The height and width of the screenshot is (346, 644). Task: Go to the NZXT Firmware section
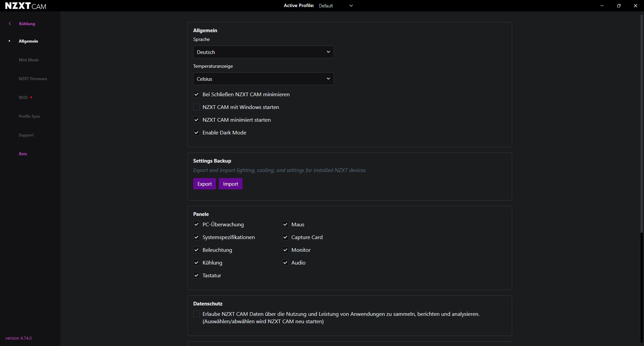pos(33,79)
